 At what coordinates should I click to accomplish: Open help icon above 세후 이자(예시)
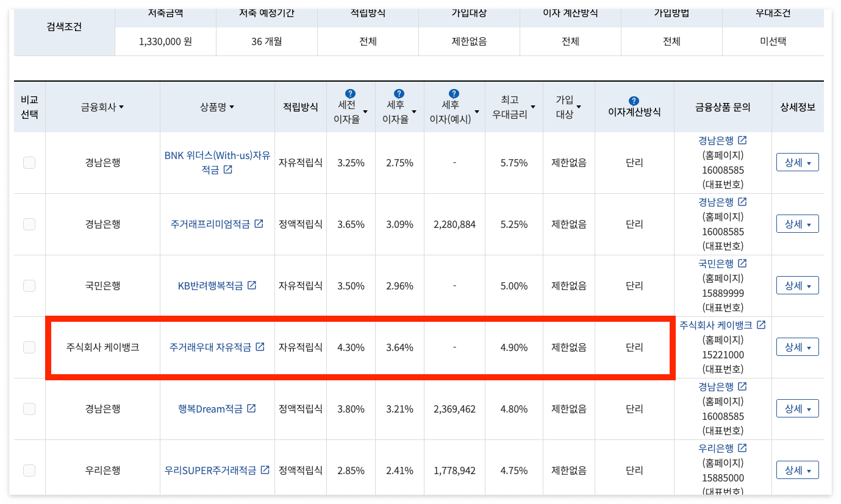tap(454, 94)
